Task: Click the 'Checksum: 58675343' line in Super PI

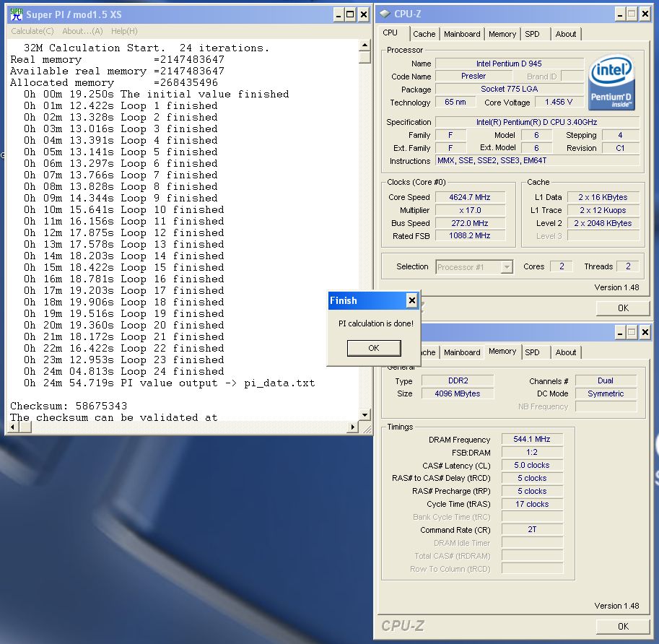Action: [69, 406]
